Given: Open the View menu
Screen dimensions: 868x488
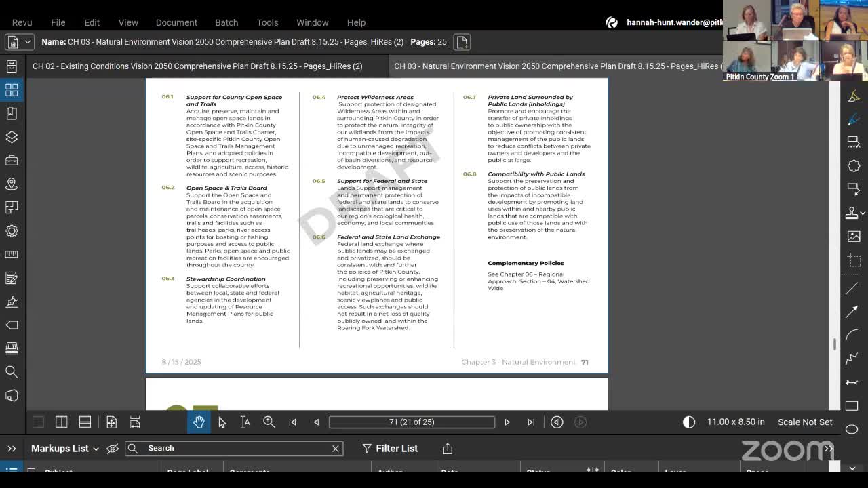Looking at the screenshot, I should (128, 22).
